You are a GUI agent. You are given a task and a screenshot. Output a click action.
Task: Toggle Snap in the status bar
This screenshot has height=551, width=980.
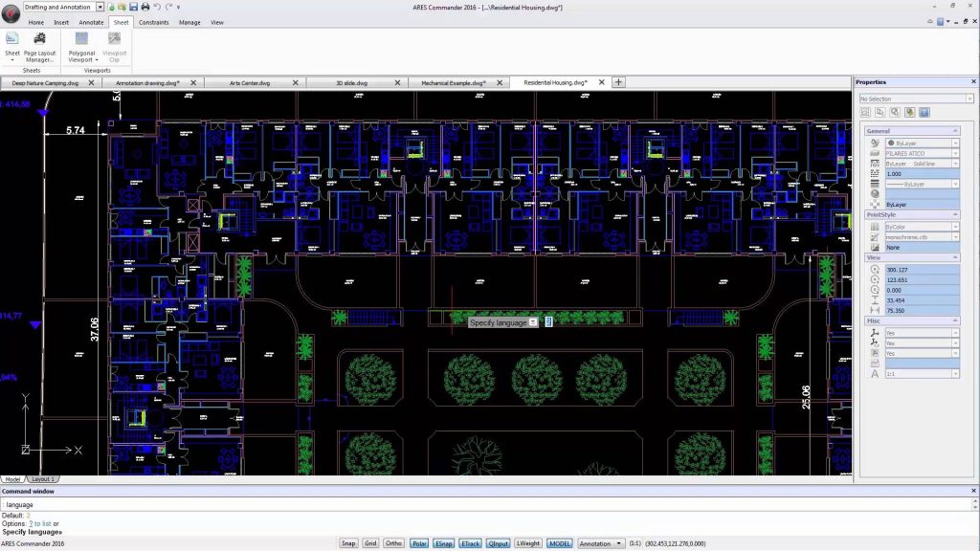pos(348,543)
